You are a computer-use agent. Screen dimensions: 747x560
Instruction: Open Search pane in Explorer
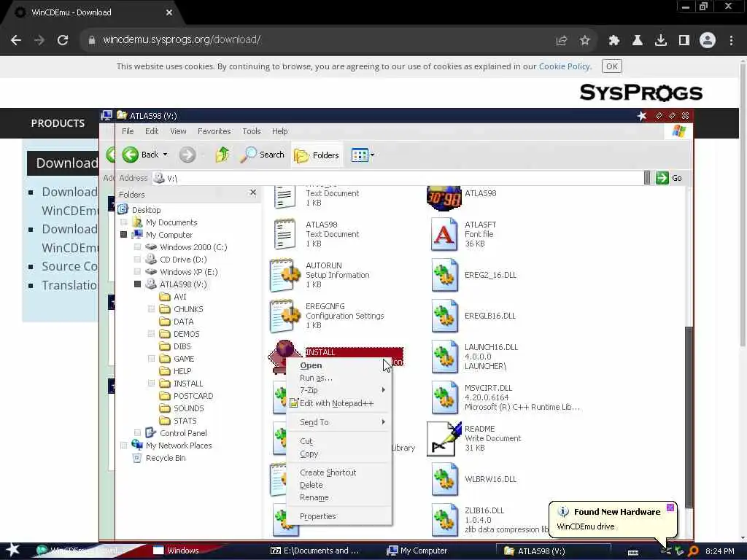coord(262,155)
